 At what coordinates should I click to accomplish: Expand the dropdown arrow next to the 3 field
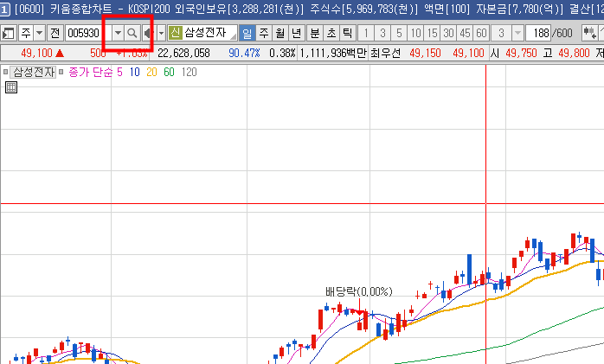tap(517, 34)
